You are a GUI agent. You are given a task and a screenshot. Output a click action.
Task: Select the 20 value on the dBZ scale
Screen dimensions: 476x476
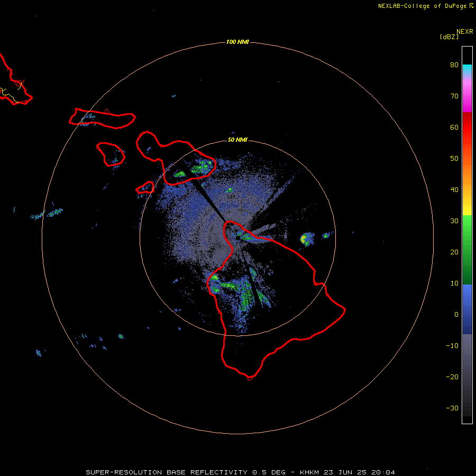point(454,252)
